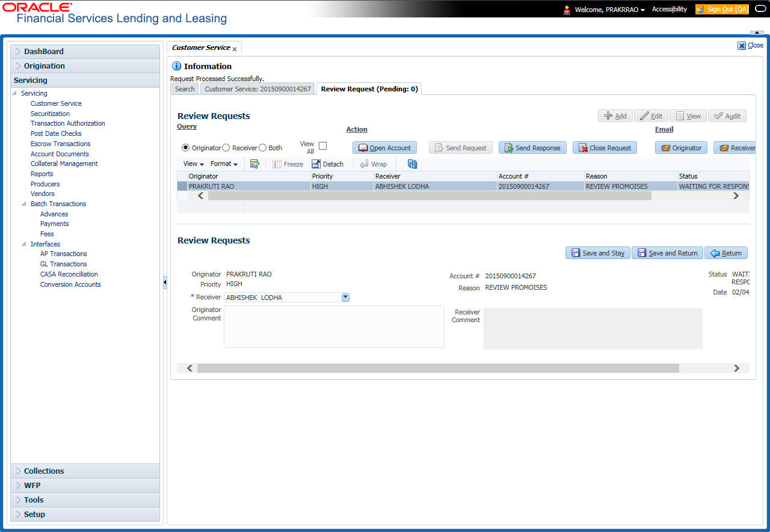770x532 pixels.
Task: Open Securitization in the navigation tree
Action: coord(50,114)
